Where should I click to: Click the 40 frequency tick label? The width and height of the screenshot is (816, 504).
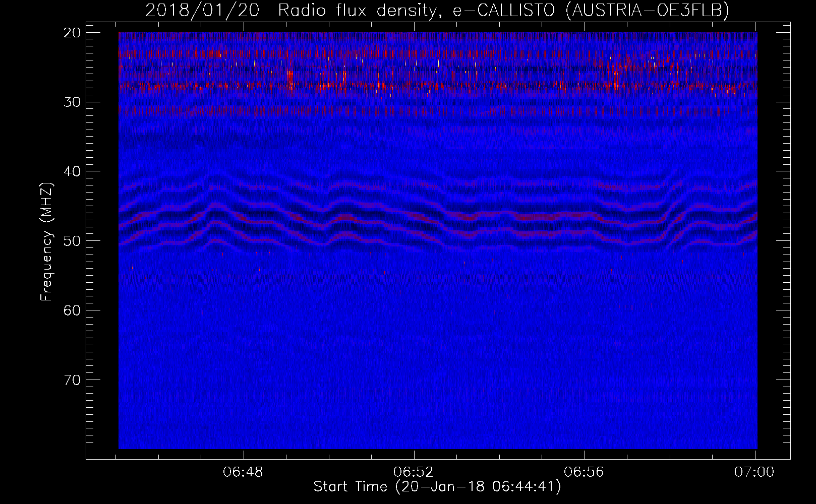point(73,171)
